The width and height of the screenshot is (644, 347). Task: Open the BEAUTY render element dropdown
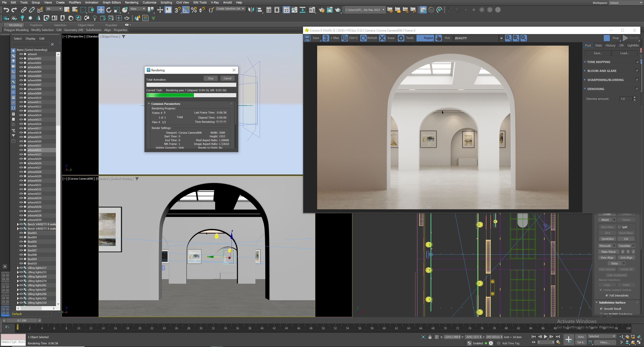[501, 38]
